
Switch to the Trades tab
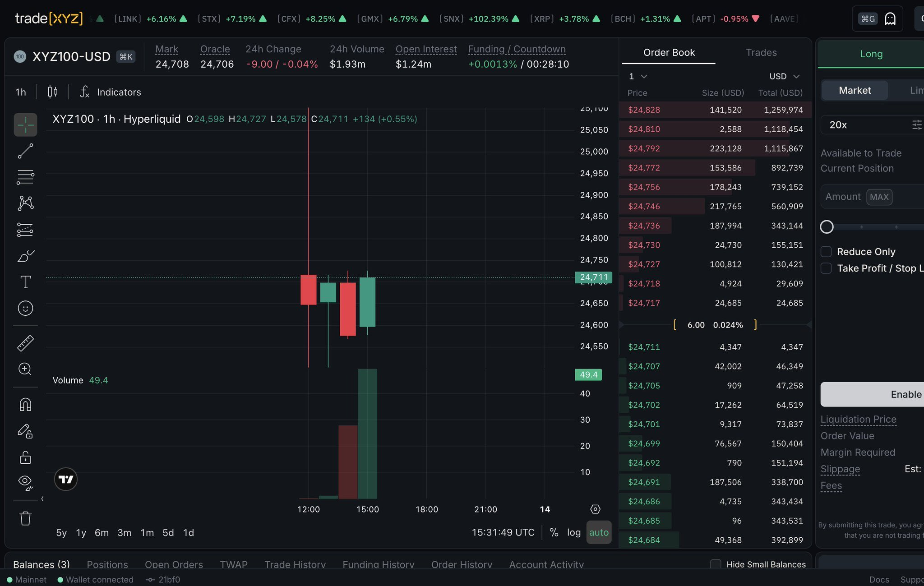point(761,52)
